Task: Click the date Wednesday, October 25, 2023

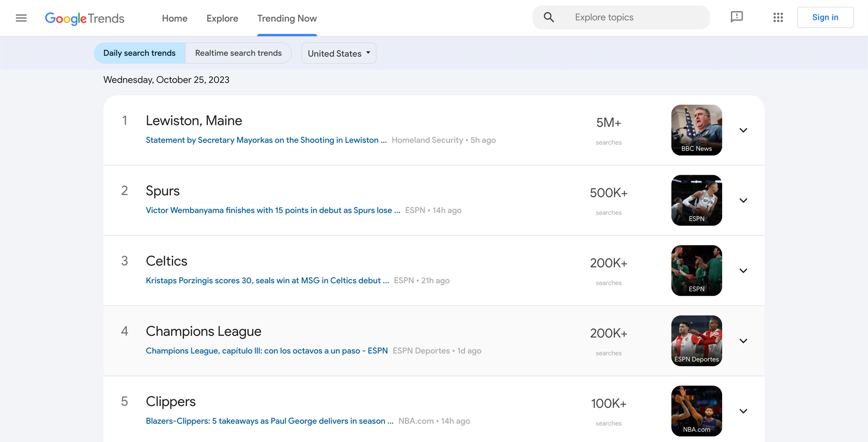Action: 166,80
